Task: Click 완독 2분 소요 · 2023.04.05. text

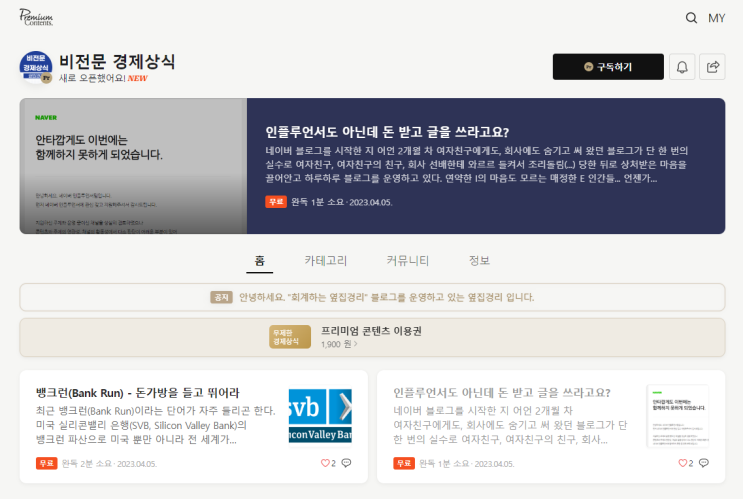Action: coord(109,463)
